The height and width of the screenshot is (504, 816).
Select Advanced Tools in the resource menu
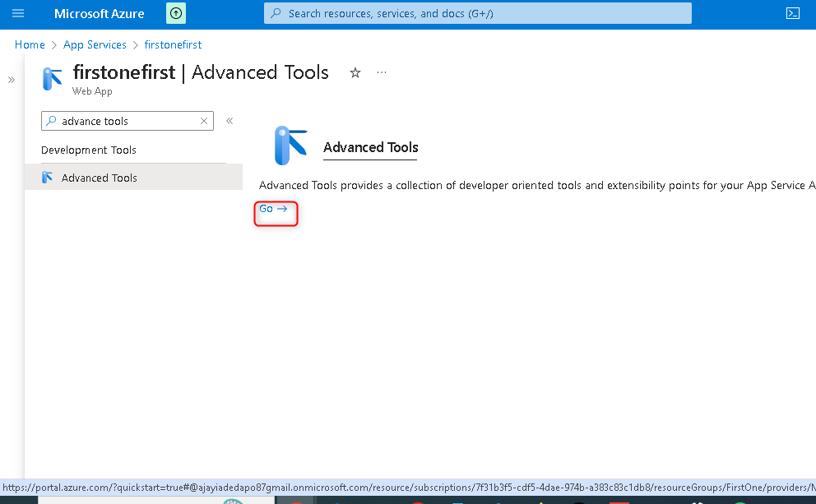(133, 178)
